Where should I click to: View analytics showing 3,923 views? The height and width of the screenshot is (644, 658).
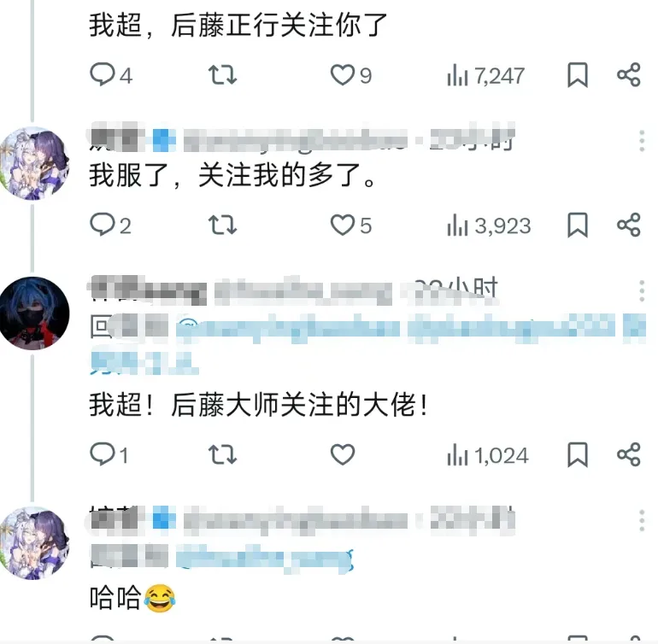[489, 225]
